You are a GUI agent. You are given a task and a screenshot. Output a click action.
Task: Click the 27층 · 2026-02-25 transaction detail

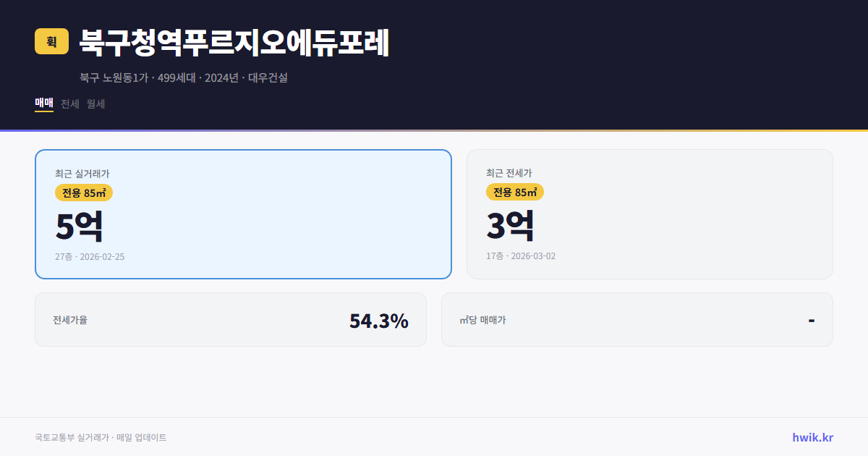point(90,256)
